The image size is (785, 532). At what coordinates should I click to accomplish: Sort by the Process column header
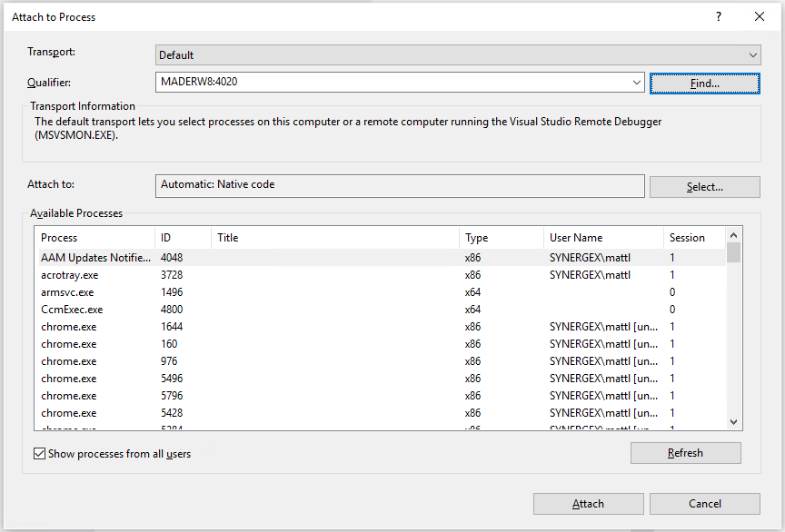coord(94,238)
